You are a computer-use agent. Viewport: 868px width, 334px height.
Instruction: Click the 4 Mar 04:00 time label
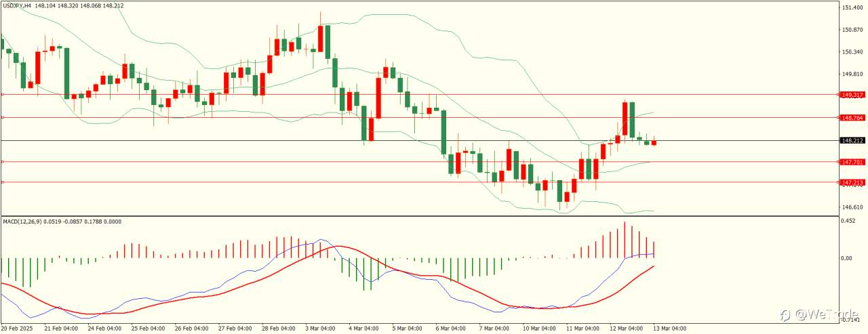[x=364, y=329]
